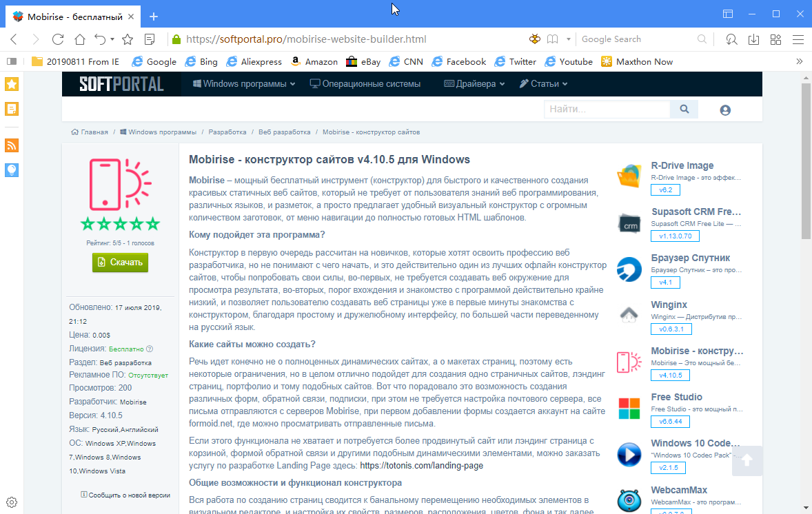
Task: Open Операционные системы menu item
Action: click(365, 84)
